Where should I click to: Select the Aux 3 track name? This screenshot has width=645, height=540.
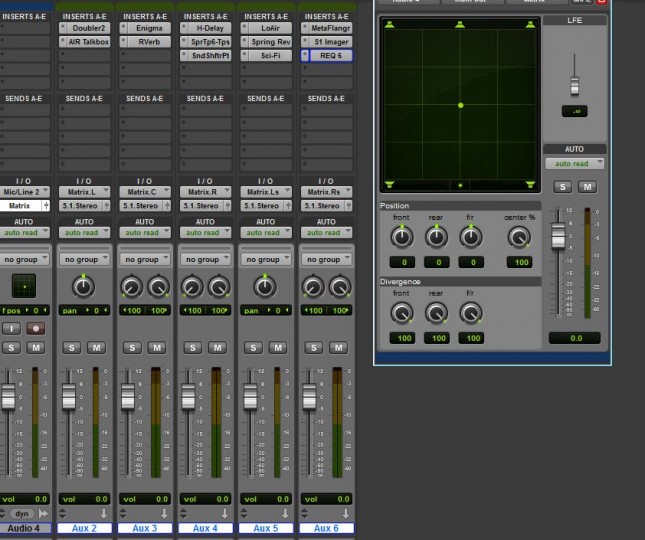tap(145, 528)
